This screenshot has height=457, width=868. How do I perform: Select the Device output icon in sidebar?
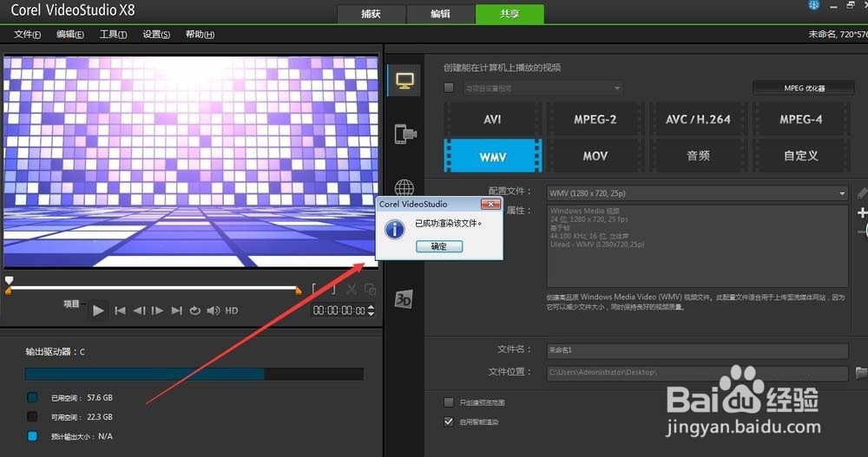click(x=404, y=134)
